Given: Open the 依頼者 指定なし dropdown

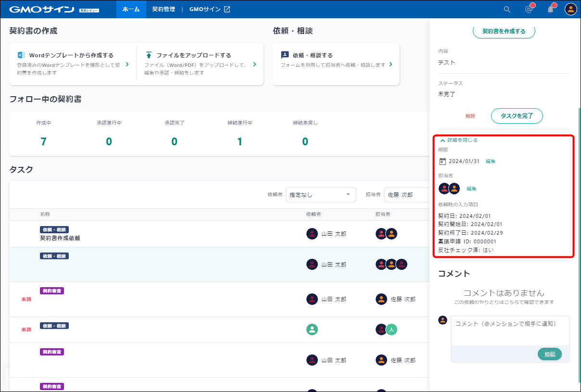Looking at the screenshot, I should click(x=320, y=194).
